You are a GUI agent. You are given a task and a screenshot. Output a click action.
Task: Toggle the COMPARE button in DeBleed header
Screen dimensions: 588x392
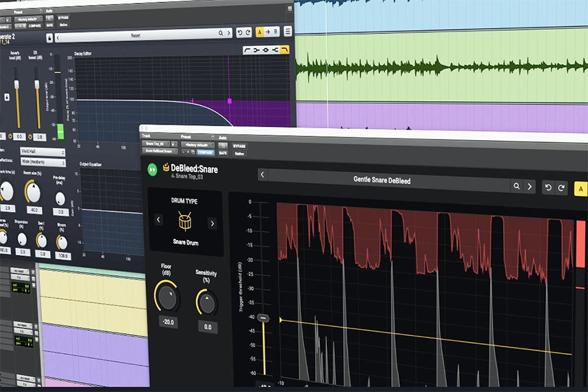click(x=205, y=152)
